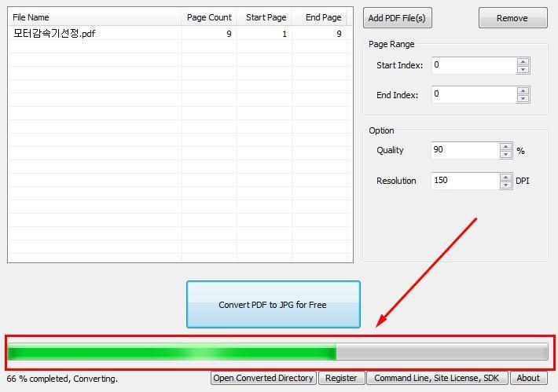Screen dimensions: 558x392
Task: Focus the End Index input field
Action: pos(474,94)
